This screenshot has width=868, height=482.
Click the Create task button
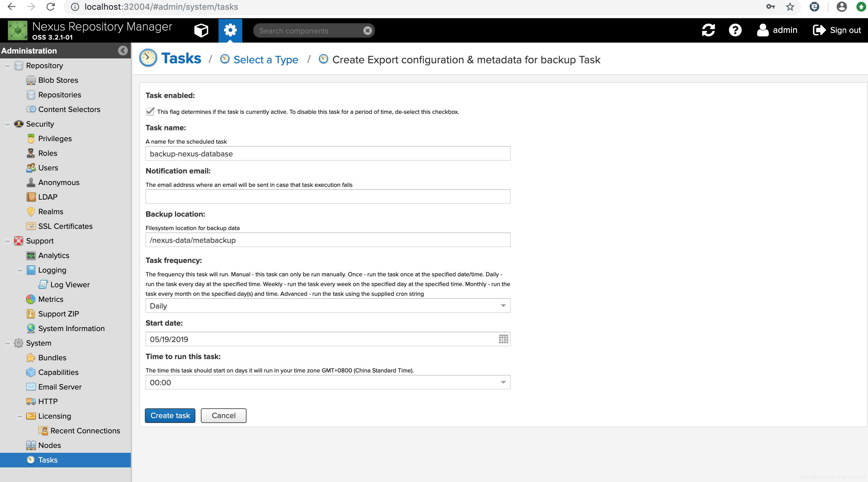tap(170, 415)
